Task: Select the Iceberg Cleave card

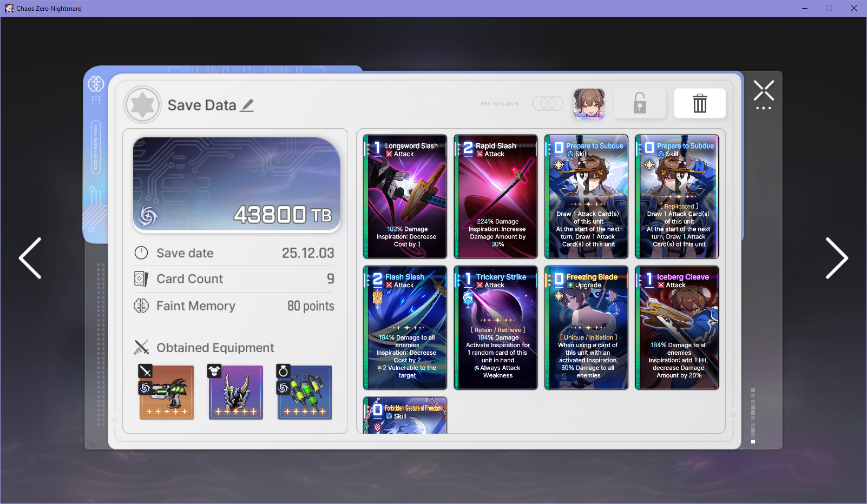Action: click(x=677, y=328)
